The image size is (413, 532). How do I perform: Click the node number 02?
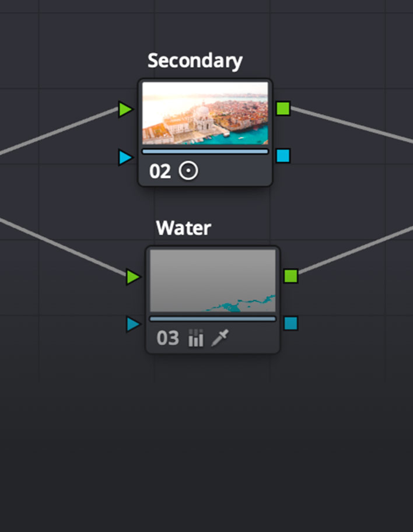(x=160, y=171)
